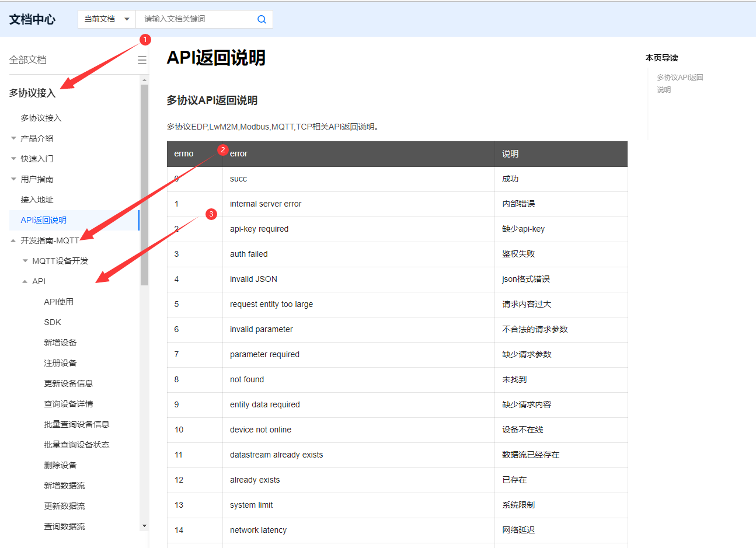Click the hamburger icon beside 全部文档
Viewport: 756px width, 548px height.
[142, 59]
